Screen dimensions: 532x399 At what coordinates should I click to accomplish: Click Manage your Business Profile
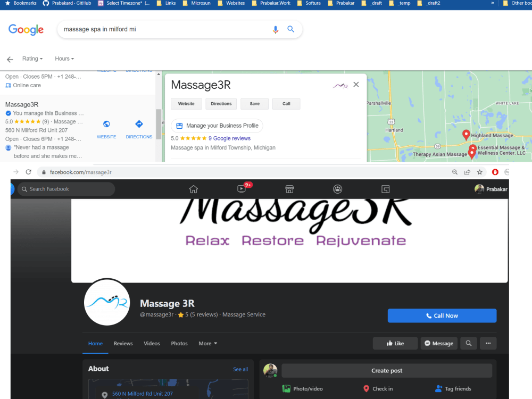[217, 126]
